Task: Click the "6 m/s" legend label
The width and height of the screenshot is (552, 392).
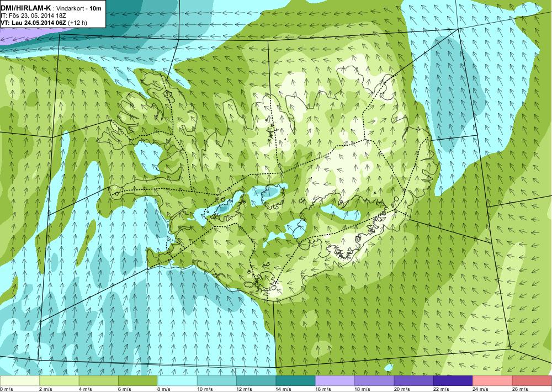Action: (x=125, y=389)
